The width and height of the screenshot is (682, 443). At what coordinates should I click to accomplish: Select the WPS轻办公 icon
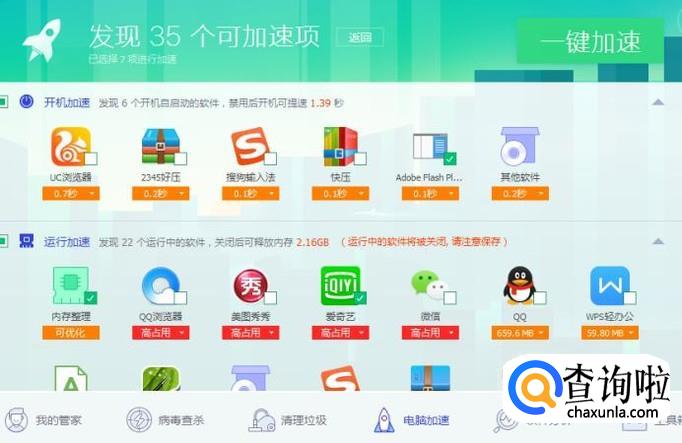610,286
